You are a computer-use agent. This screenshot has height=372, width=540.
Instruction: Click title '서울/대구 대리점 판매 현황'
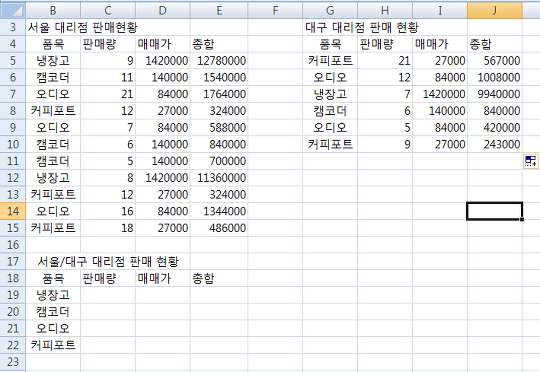108,261
